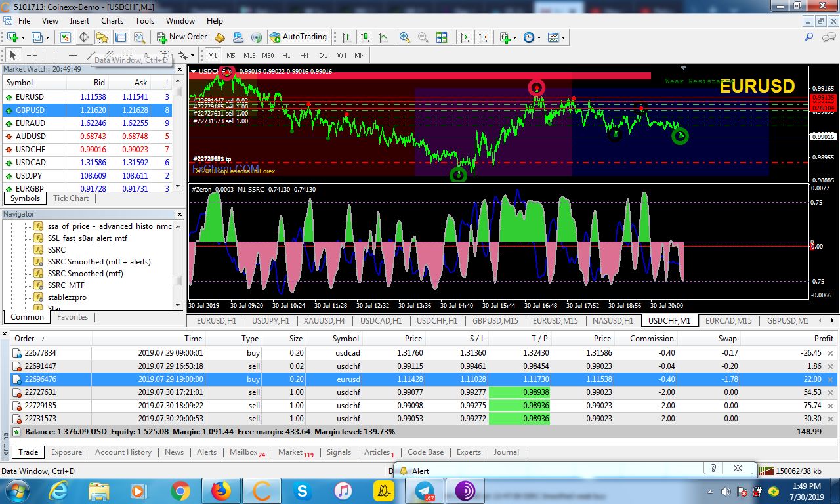The image size is (840, 504).
Task: Open the Indicators list dropdown
Action: coord(507,37)
